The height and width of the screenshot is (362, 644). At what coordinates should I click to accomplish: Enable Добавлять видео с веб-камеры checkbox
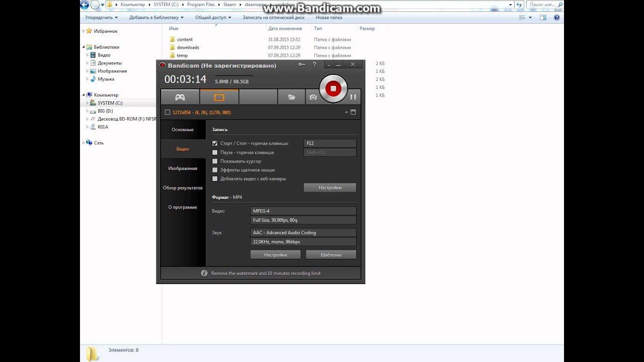[215, 178]
